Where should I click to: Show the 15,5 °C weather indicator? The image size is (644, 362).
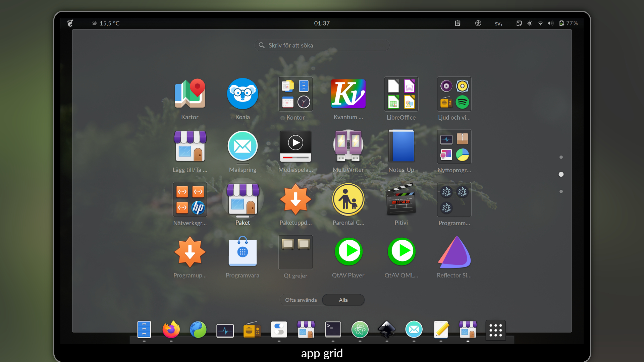click(x=106, y=23)
